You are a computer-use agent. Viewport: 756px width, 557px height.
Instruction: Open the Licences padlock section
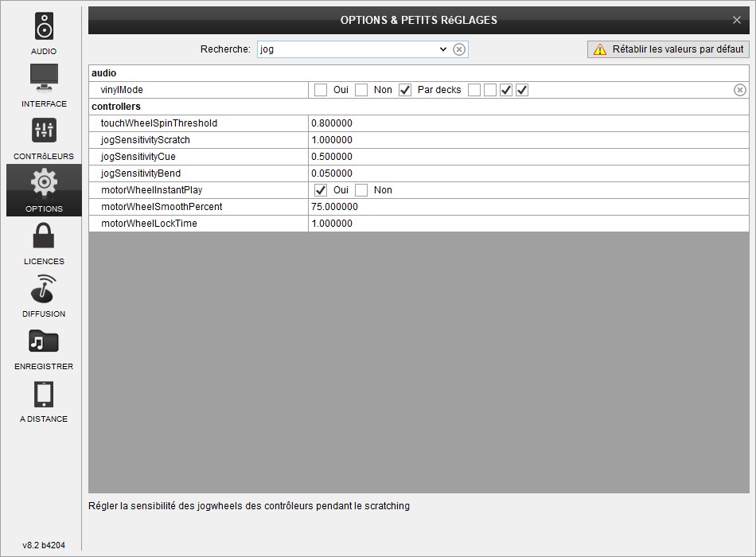coord(44,243)
